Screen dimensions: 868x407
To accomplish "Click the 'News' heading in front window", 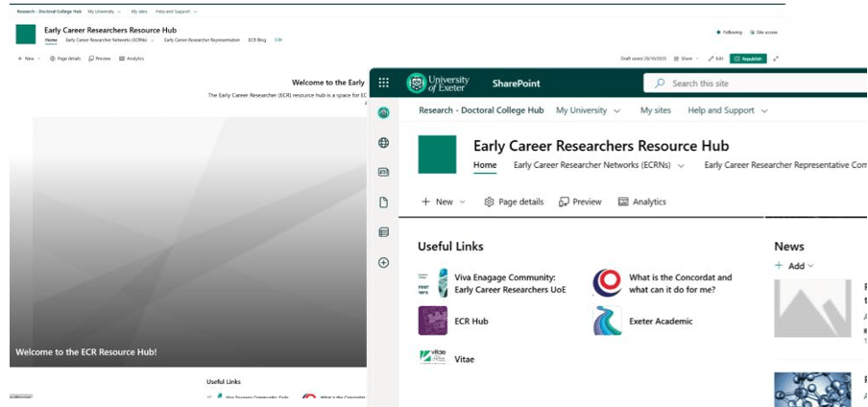I will [x=789, y=247].
